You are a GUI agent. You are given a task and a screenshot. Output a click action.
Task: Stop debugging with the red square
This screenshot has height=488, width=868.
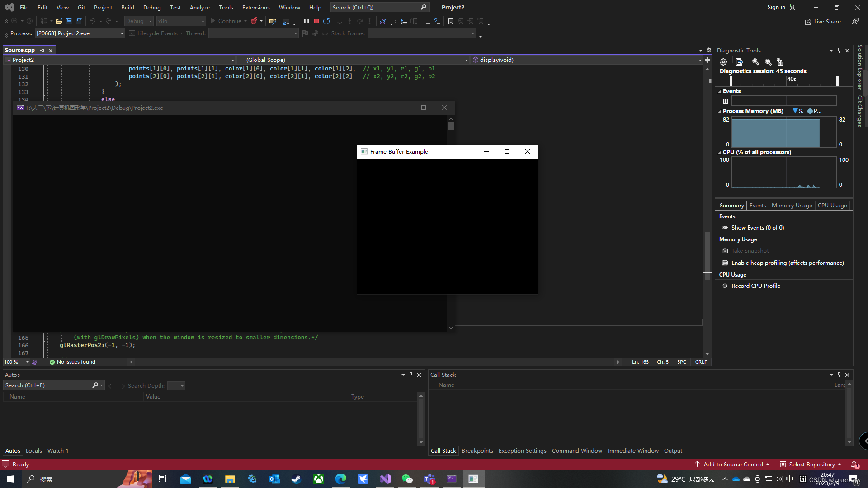316,21
